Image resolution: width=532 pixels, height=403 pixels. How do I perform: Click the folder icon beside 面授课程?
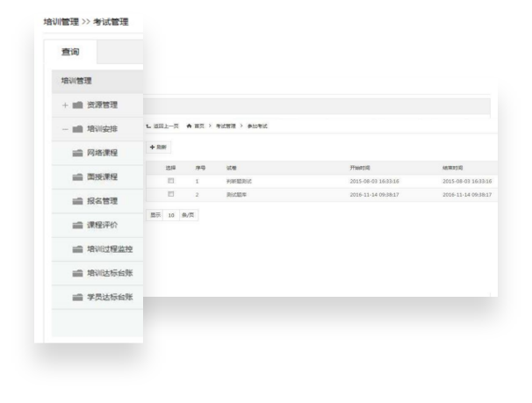coord(79,177)
